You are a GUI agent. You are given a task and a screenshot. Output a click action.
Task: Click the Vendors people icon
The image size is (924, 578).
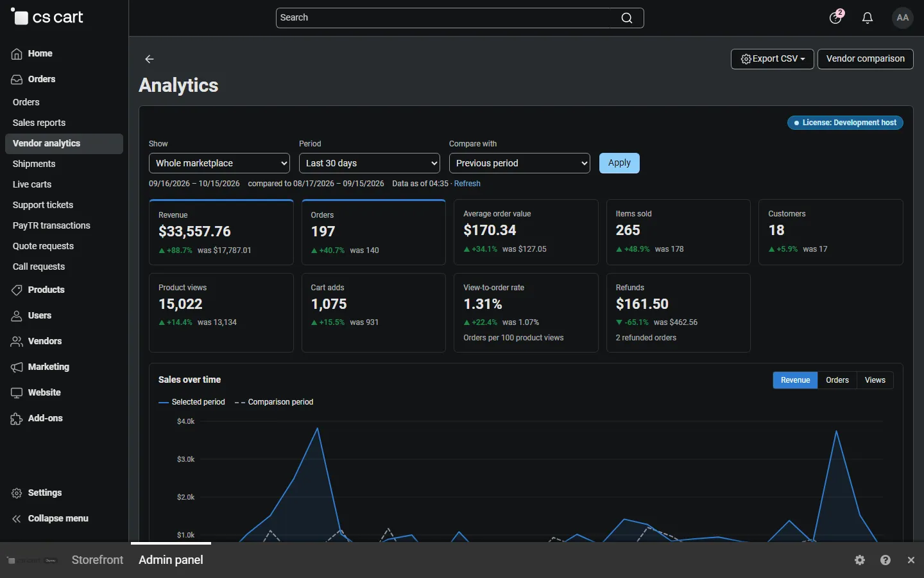click(x=17, y=342)
